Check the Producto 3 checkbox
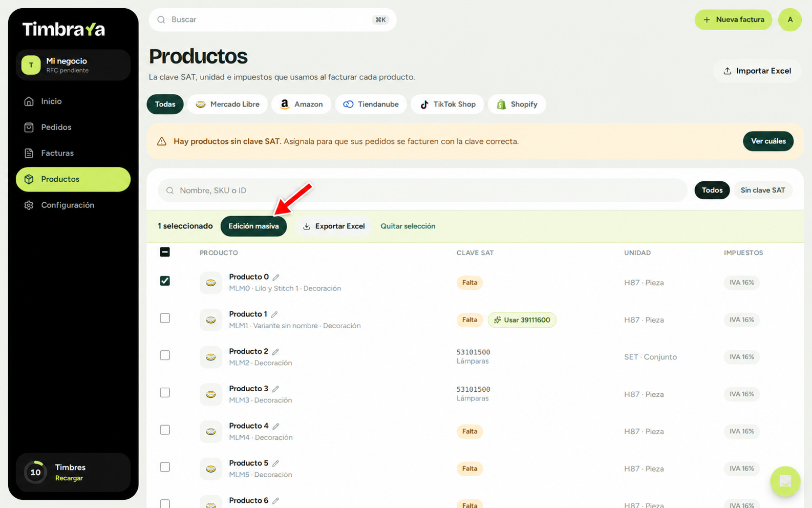This screenshot has width=812, height=508. point(165,393)
